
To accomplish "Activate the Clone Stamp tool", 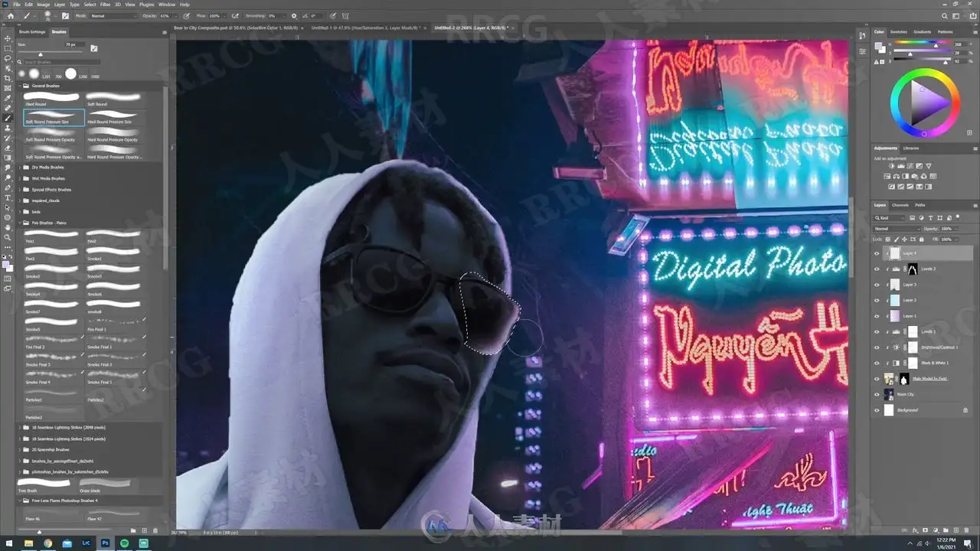I will tap(8, 128).
